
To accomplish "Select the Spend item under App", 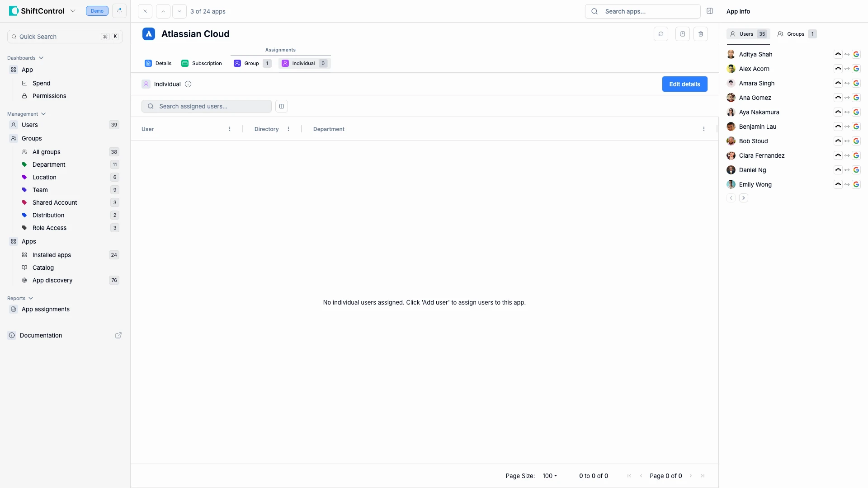I will [x=42, y=83].
